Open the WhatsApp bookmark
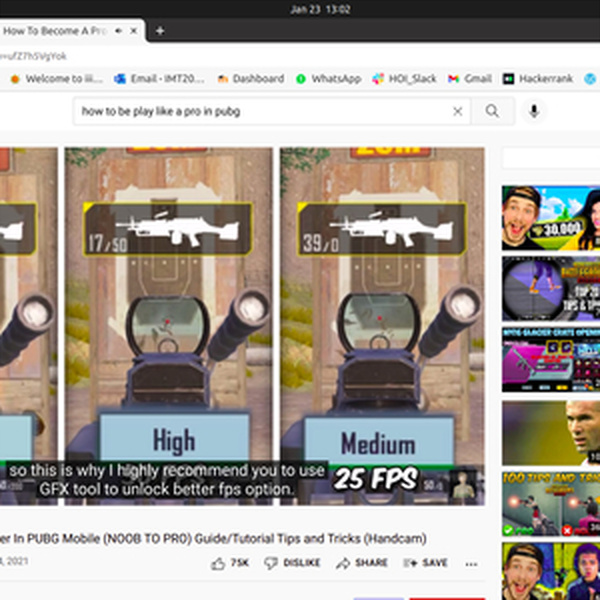The height and width of the screenshot is (600, 600). 329,79
